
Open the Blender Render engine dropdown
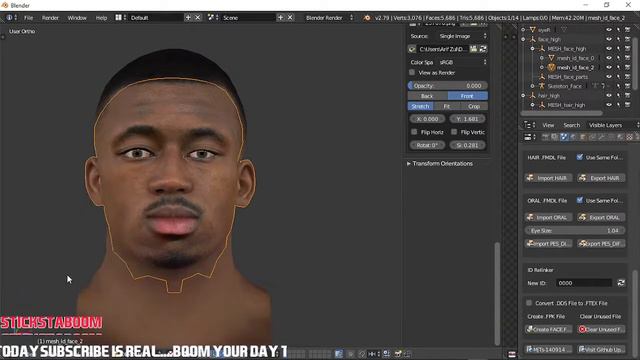pos(329,18)
